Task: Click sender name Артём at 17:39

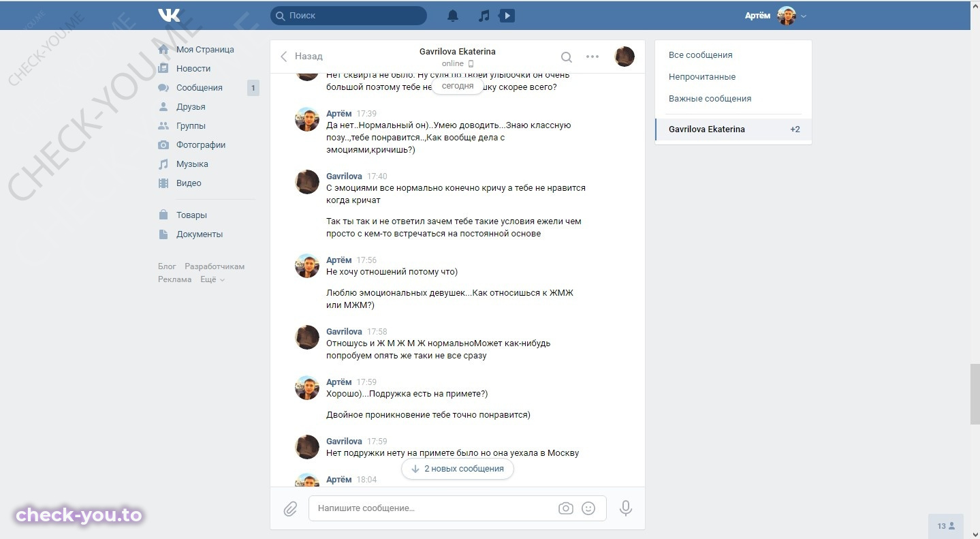Action: click(339, 114)
